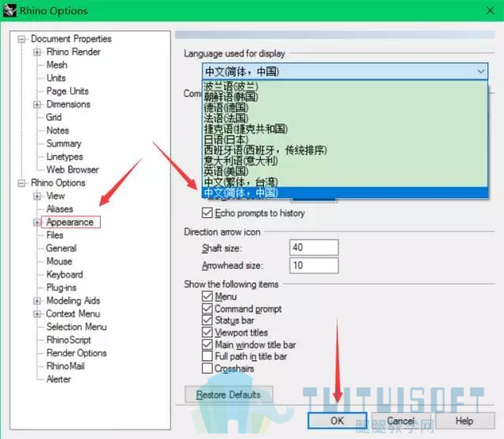Open the Page Units settings
This screenshot has height=439, width=504.
(x=68, y=91)
